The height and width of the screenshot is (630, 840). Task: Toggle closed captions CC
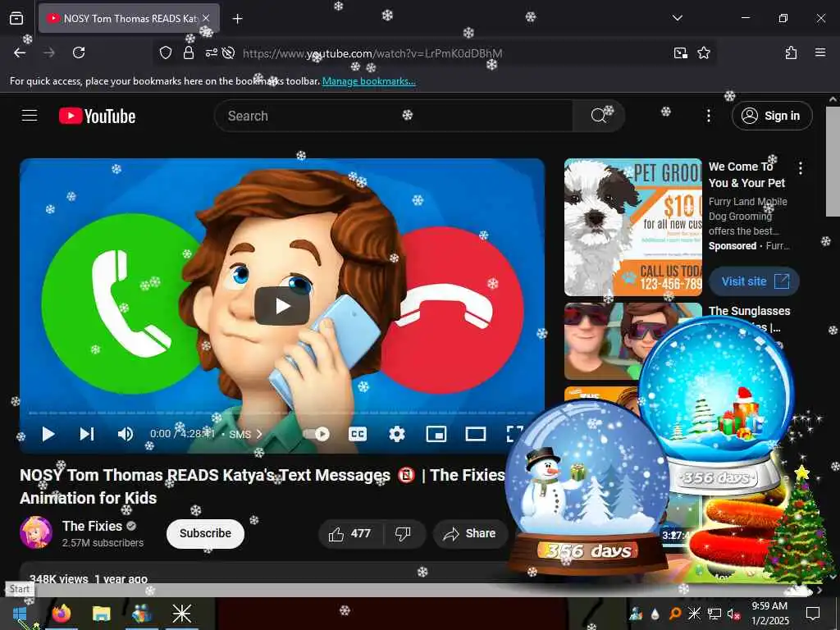[358, 434]
